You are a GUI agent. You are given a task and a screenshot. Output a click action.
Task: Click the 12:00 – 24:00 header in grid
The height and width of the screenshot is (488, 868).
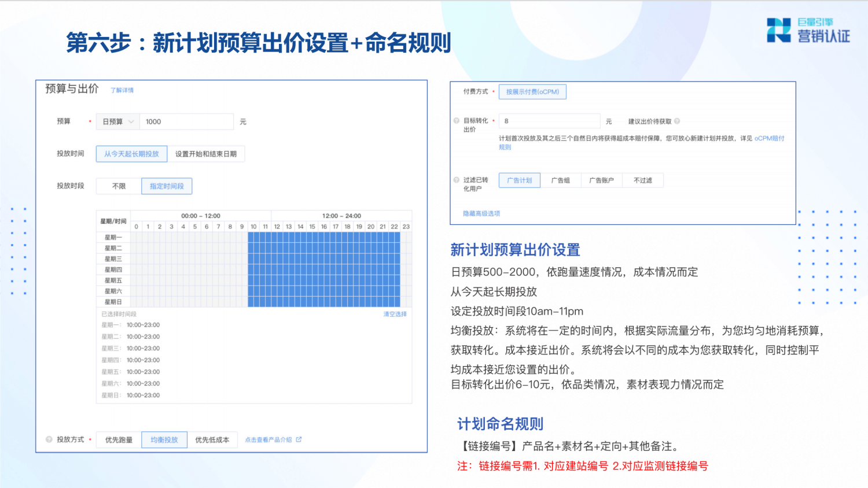click(341, 216)
